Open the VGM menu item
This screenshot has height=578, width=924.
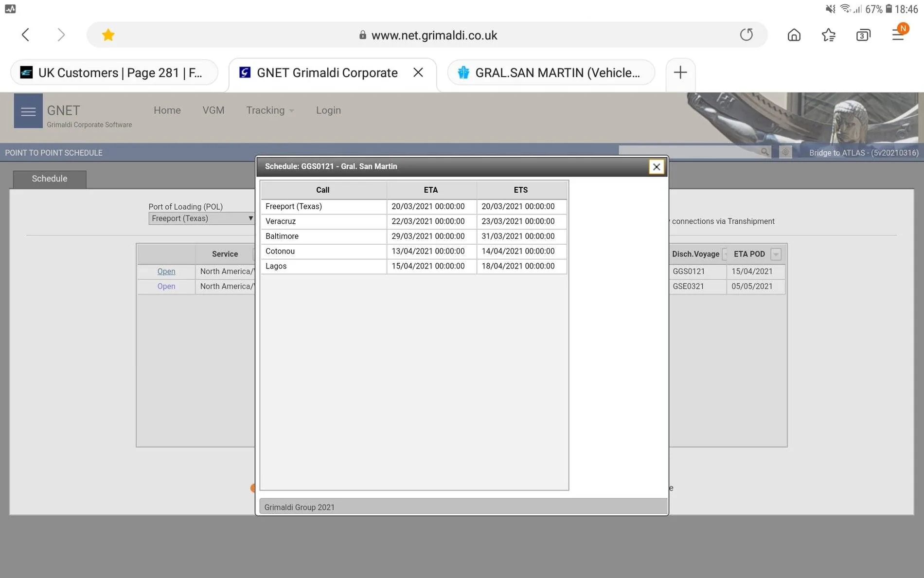213,110
